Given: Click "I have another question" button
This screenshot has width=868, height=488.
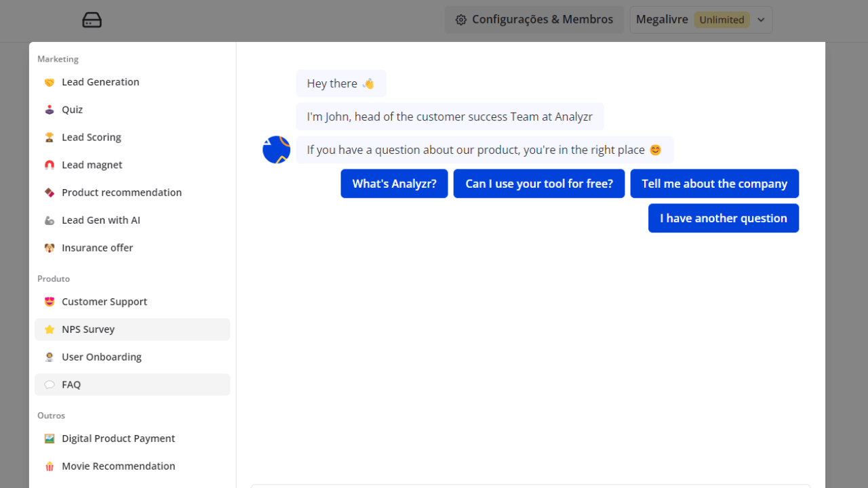Looking at the screenshot, I should pyautogui.click(x=723, y=218).
